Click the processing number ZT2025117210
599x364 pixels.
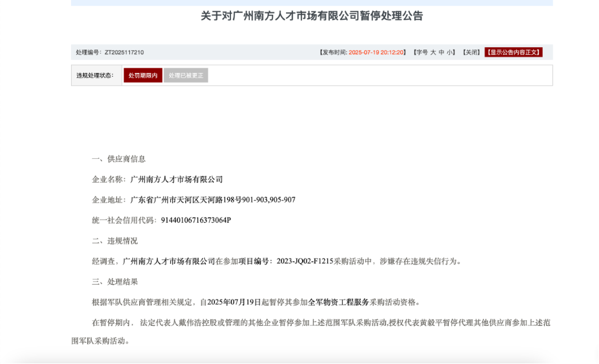pyautogui.click(x=124, y=52)
